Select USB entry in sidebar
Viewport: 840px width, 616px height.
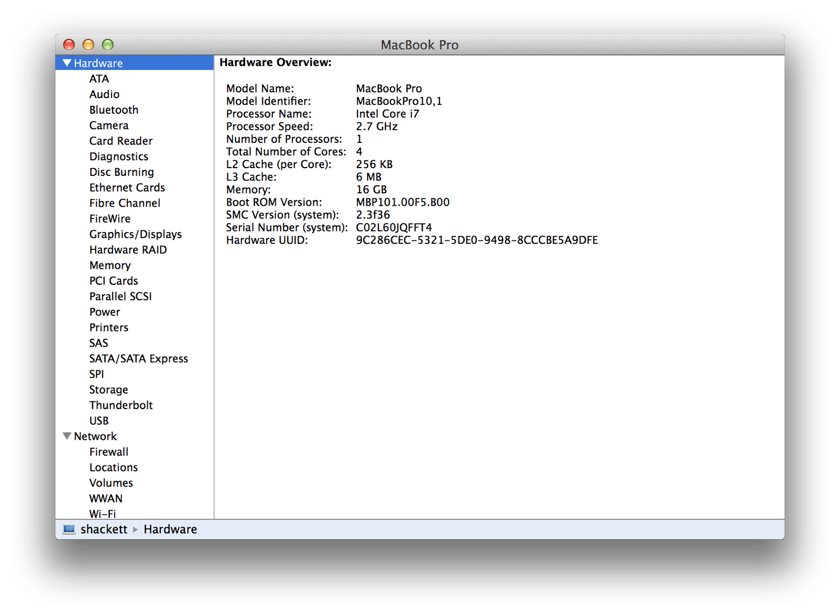99,421
